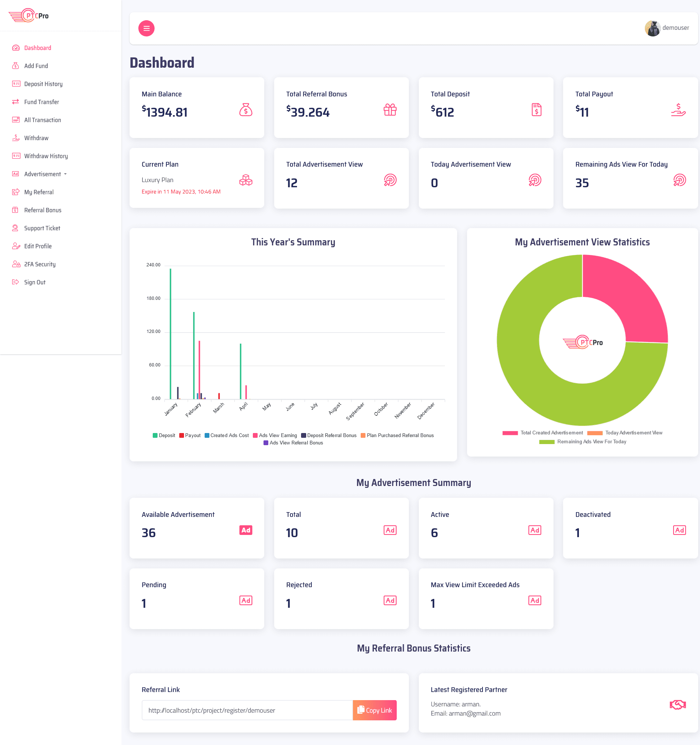The width and height of the screenshot is (700, 745).
Task: Open Withdraw History in sidebar
Action: [46, 156]
